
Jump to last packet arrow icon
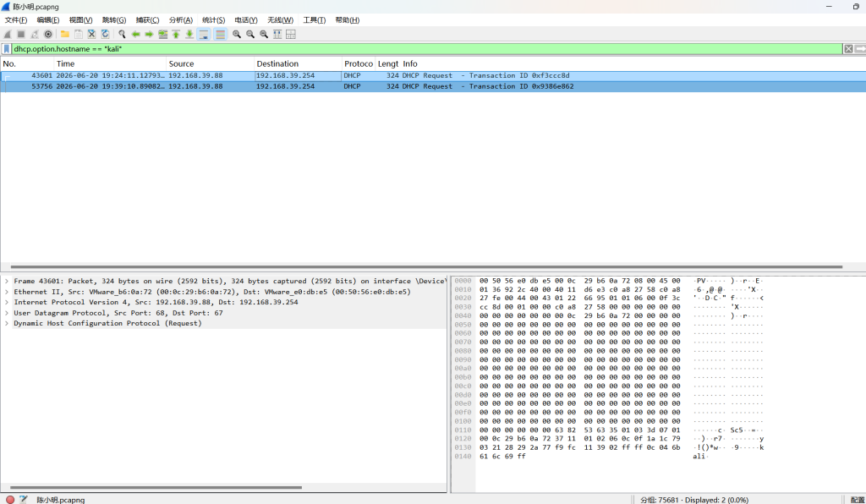click(189, 34)
